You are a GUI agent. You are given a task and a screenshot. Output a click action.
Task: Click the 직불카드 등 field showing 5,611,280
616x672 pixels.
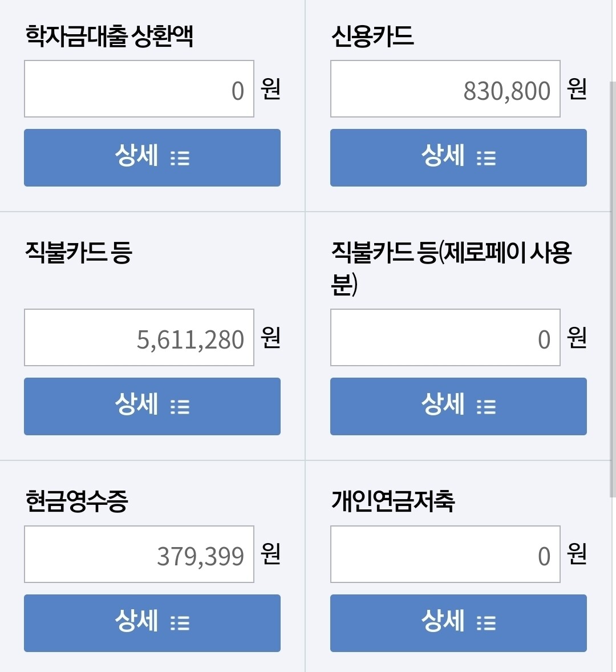(x=139, y=338)
